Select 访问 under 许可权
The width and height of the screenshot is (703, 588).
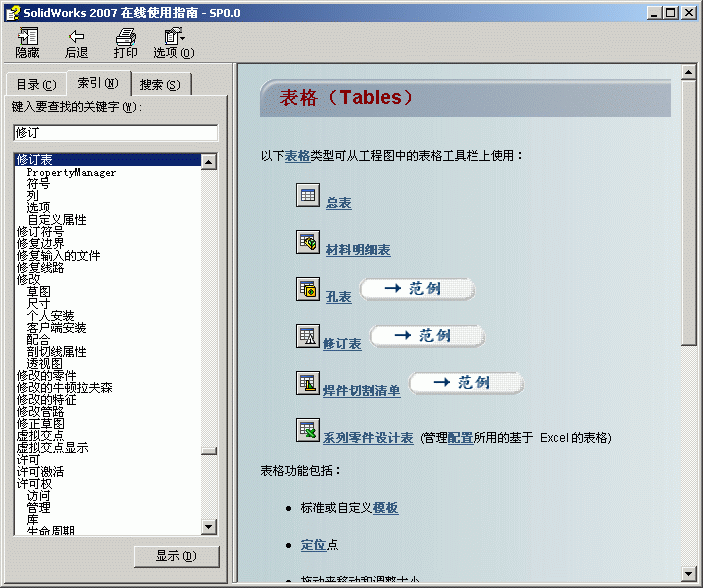tap(38, 496)
